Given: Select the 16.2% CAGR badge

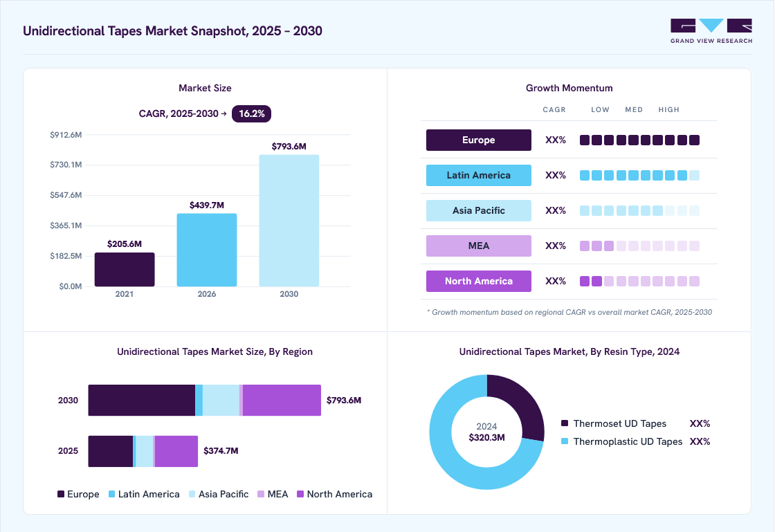Looking at the screenshot, I should point(252,113).
